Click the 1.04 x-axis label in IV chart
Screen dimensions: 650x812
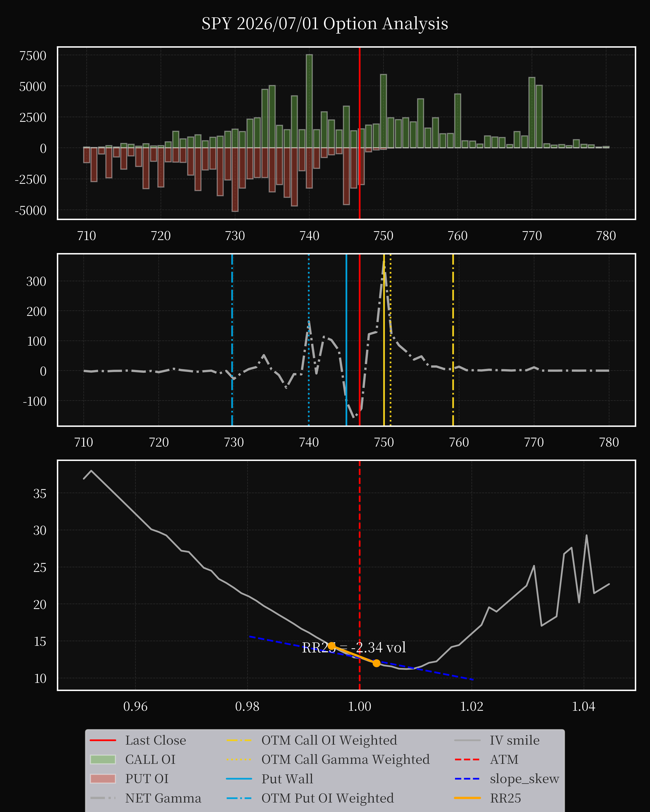click(x=584, y=706)
